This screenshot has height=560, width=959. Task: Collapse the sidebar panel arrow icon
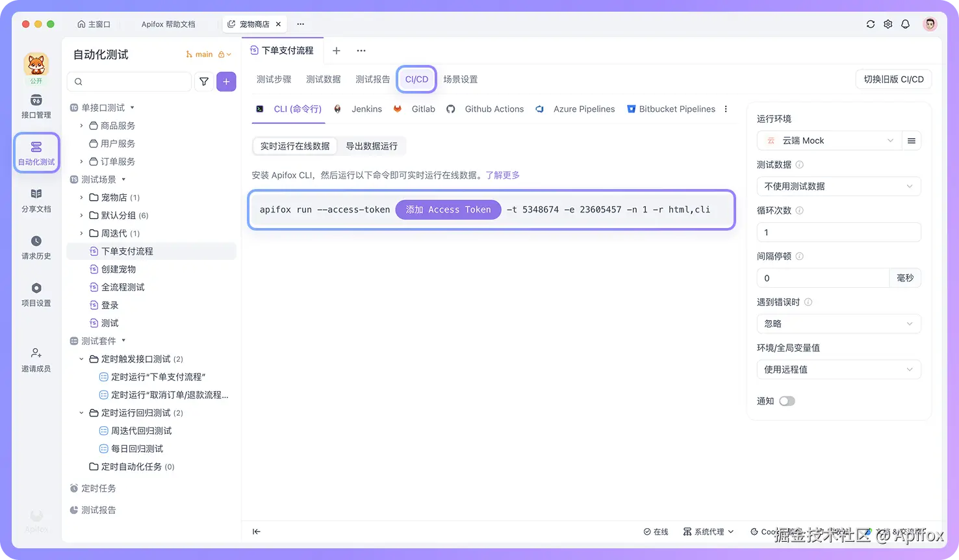(x=257, y=531)
